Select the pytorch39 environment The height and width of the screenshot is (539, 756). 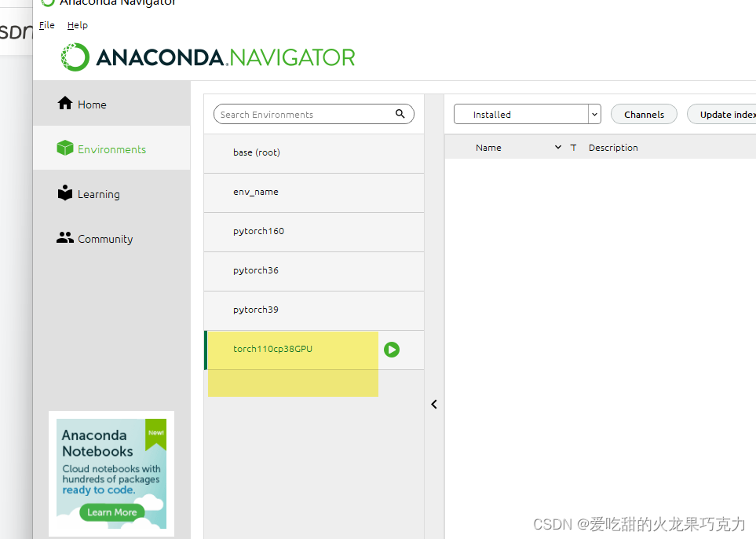[314, 311]
